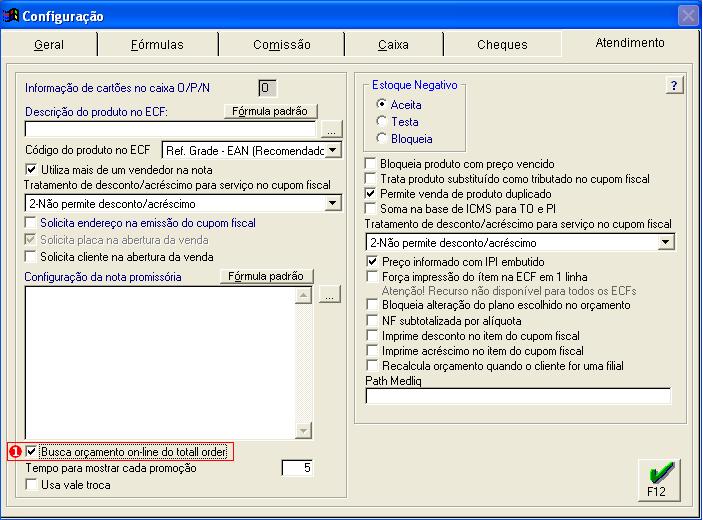The width and height of the screenshot is (703, 520).
Task: Enable Força impressão do ítem na ECF em 1 linha
Action: [x=477, y=277]
